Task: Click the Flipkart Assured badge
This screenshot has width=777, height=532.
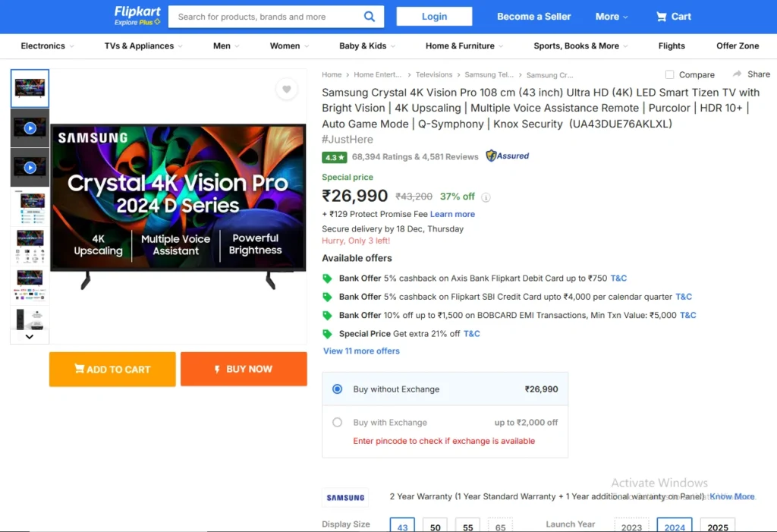Action: (x=508, y=156)
